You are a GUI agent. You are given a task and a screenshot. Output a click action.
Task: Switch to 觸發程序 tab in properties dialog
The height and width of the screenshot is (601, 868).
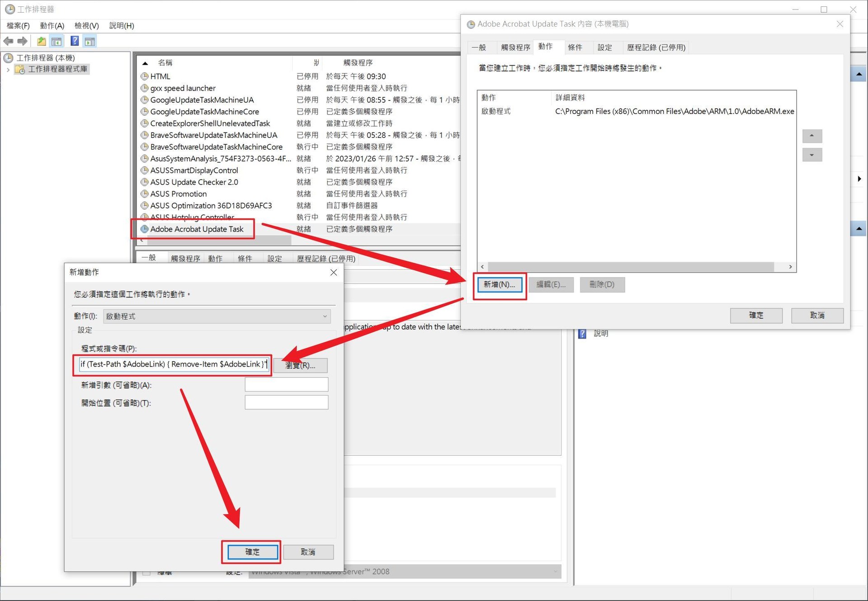(x=515, y=47)
